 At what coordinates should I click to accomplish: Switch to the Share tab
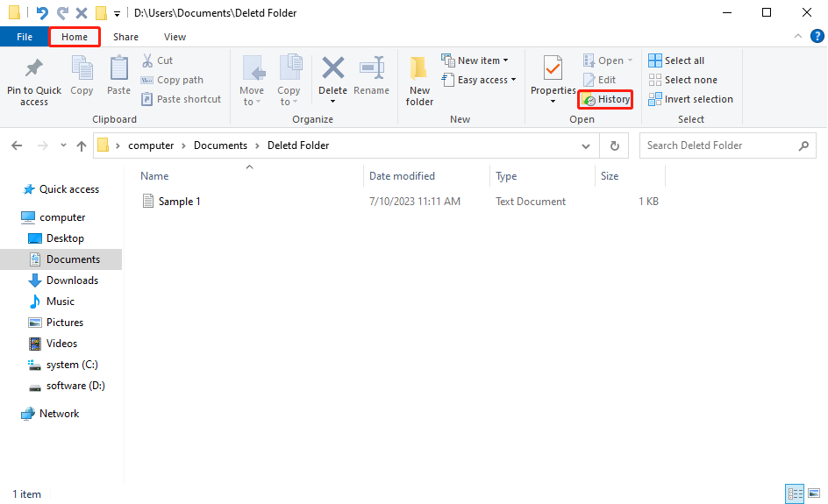pyautogui.click(x=125, y=37)
